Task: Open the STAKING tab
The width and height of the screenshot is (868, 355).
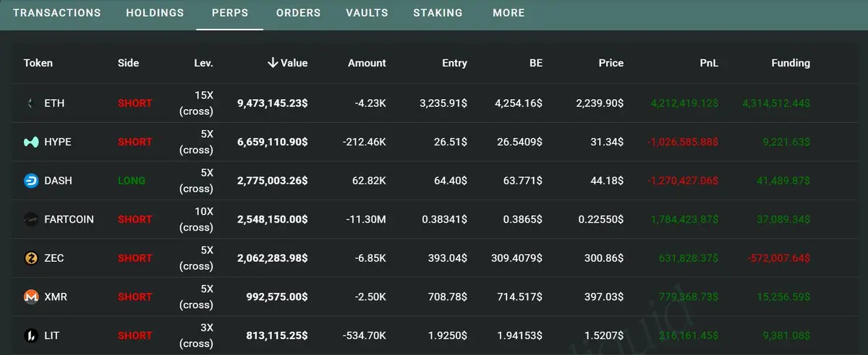Action: pos(438,13)
